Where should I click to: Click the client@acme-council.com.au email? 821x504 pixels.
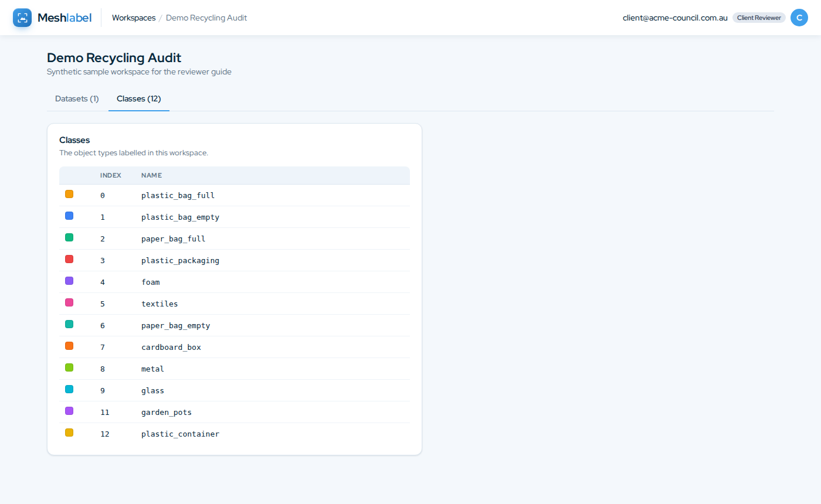[675, 18]
